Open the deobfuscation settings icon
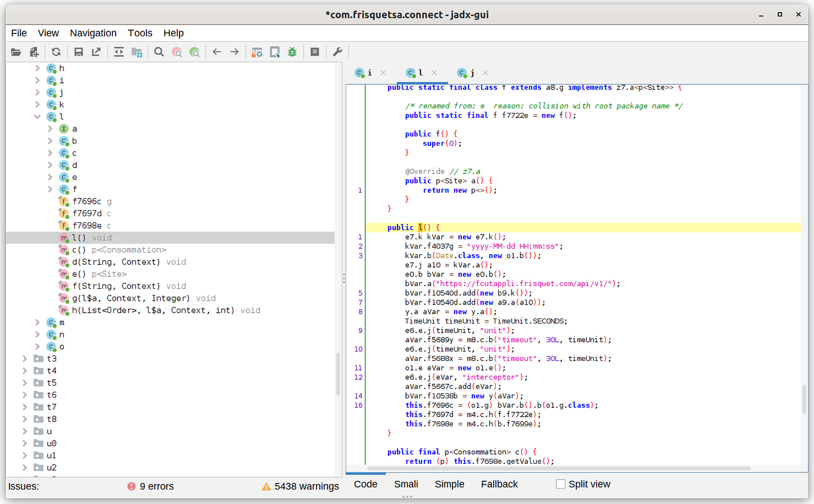 tap(257, 51)
